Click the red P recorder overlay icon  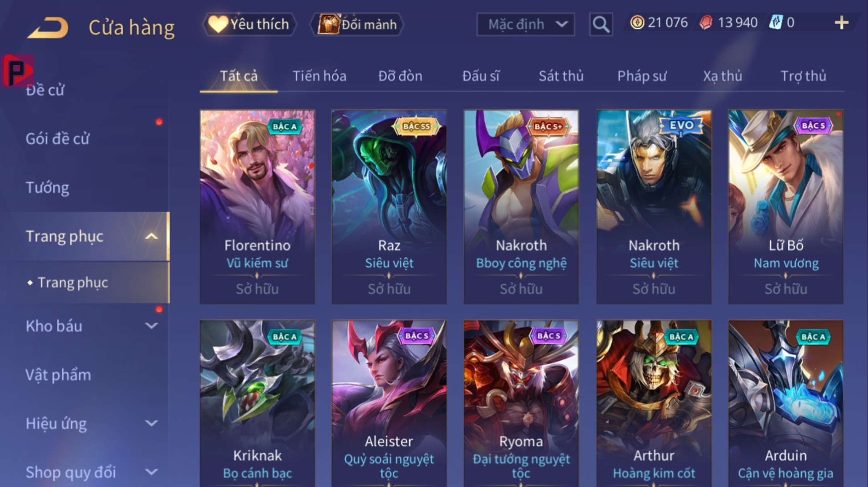pos(17,70)
